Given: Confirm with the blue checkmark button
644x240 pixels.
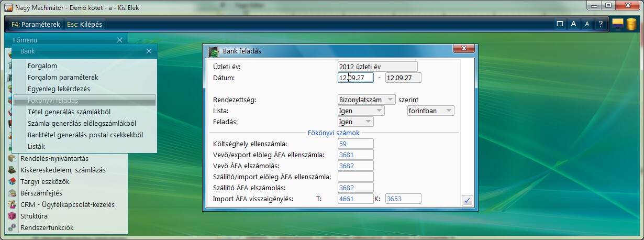Looking at the screenshot, I should coord(468,200).
